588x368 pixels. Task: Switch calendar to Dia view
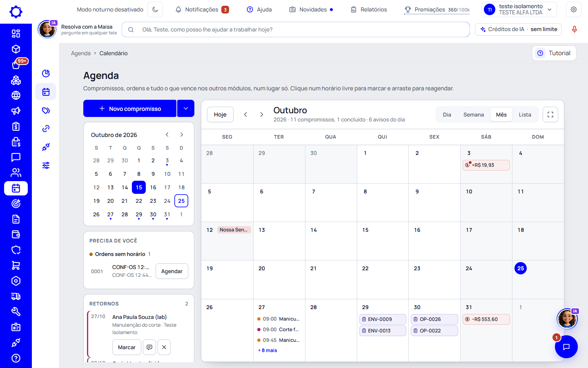pos(447,114)
